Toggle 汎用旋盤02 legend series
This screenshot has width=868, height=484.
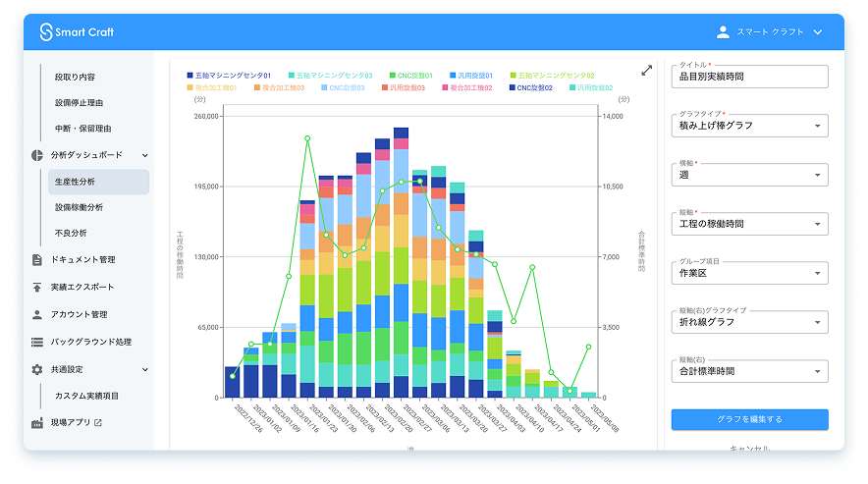(x=591, y=87)
